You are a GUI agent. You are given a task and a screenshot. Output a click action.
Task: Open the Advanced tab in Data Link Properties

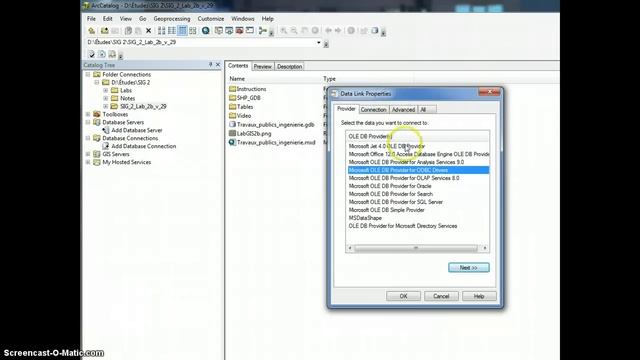[403, 110]
